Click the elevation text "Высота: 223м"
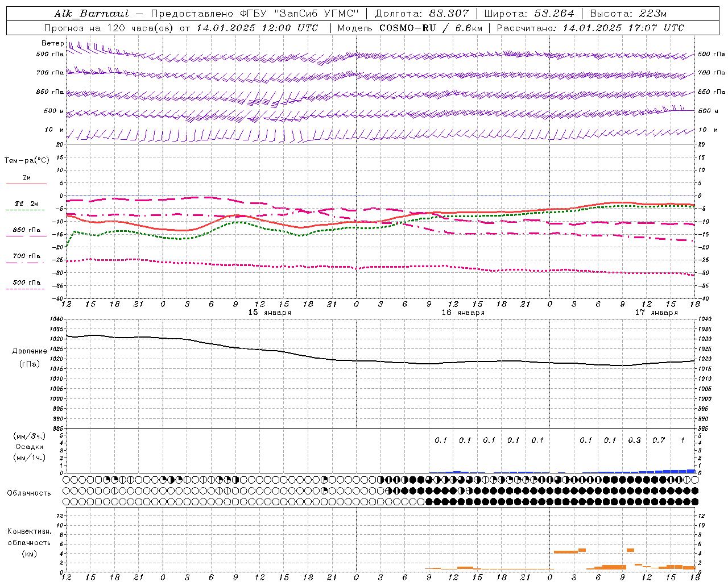 point(628,14)
